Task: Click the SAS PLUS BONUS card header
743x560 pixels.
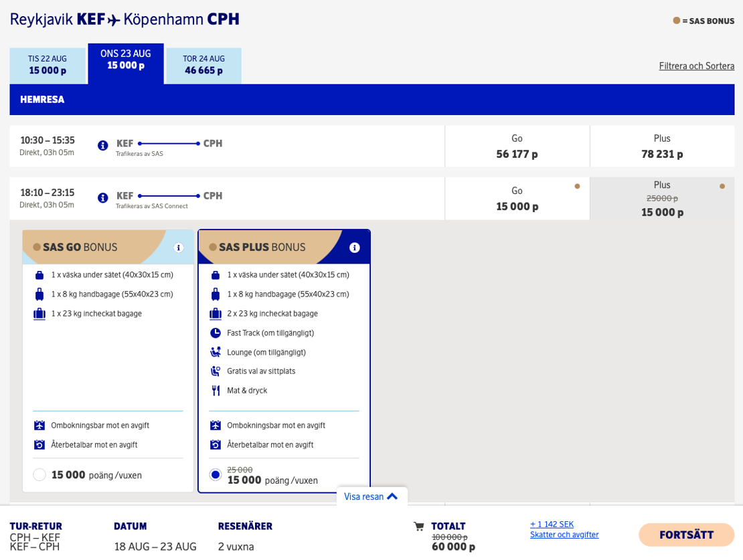Action: tap(284, 248)
